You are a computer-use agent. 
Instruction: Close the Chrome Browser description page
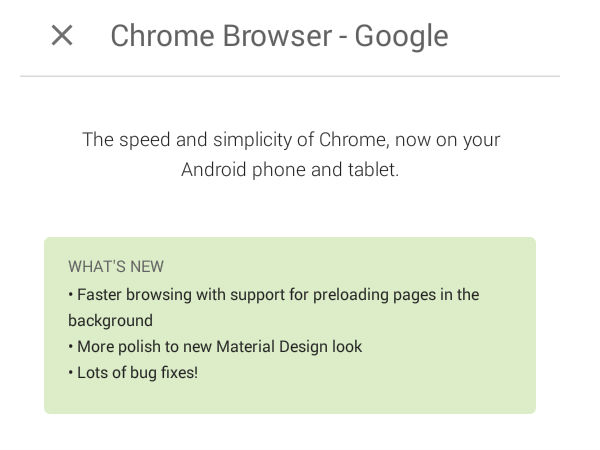(x=62, y=36)
